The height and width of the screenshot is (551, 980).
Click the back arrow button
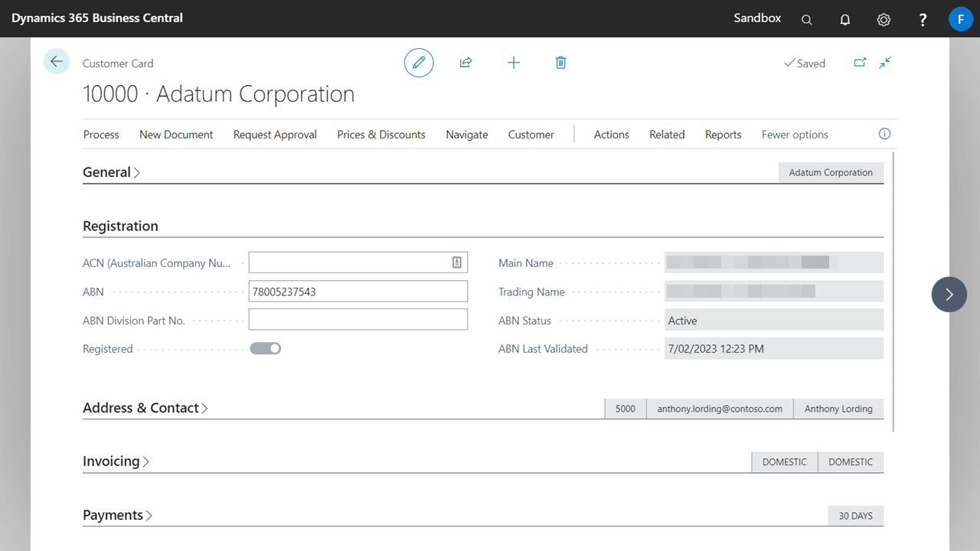point(57,61)
